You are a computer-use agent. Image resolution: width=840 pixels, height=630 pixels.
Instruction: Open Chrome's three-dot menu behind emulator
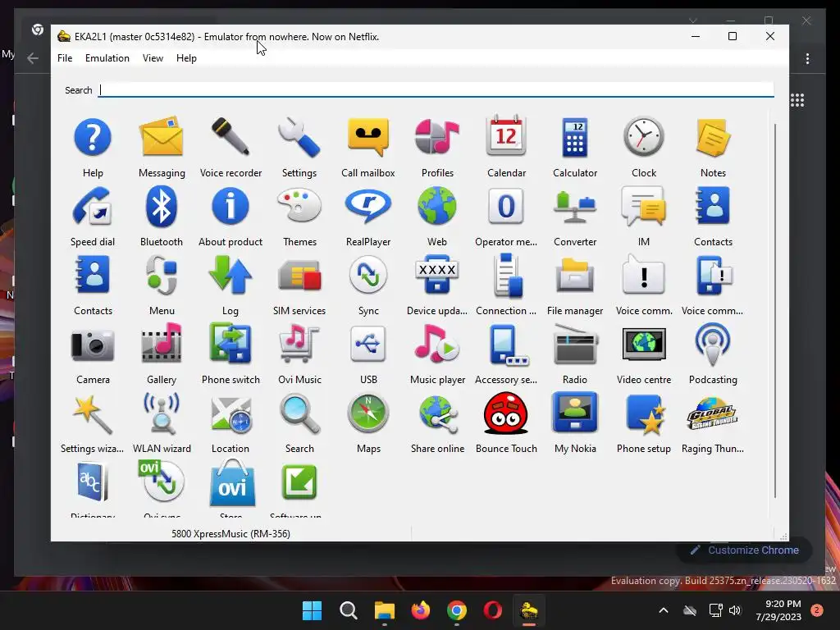[x=807, y=58]
